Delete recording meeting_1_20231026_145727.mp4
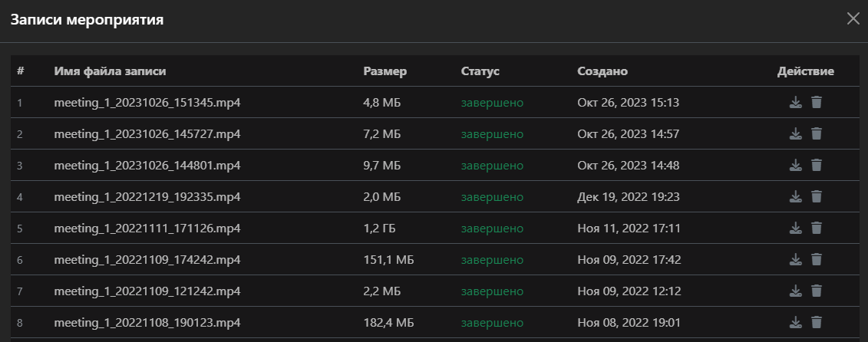Screen dimensions: 868x342 click(817, 133)
